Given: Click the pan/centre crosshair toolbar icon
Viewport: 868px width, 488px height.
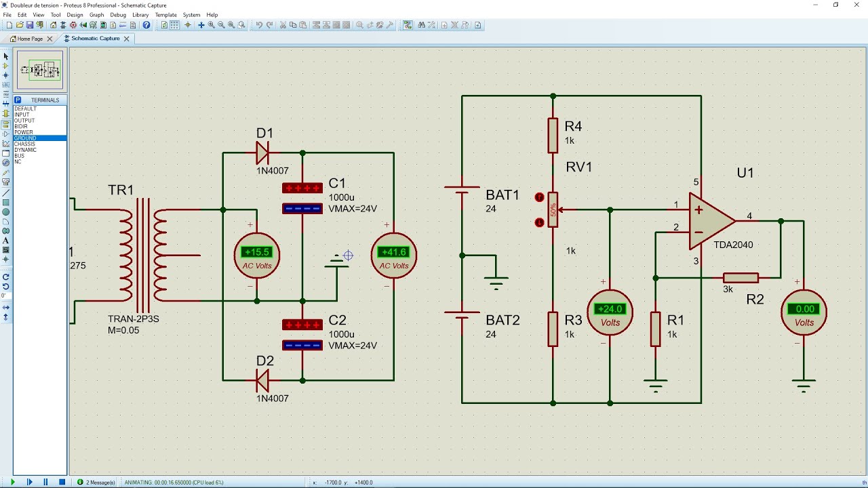Looking at the screenshot, I should 201,25.
